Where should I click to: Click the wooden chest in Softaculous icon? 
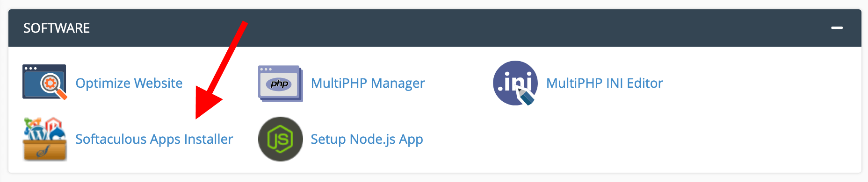45,150
